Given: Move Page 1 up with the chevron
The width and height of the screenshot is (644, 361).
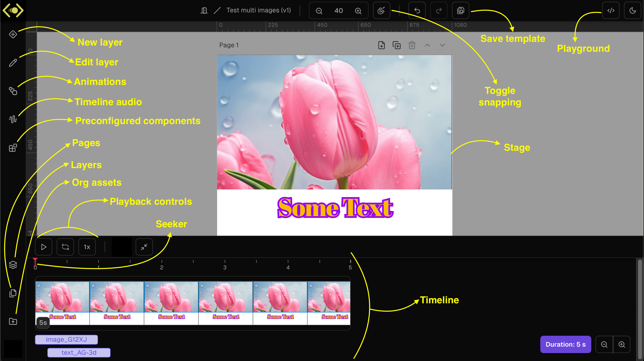Looking at the screenshot, I should pyautogui.click(x=427, y=45).
